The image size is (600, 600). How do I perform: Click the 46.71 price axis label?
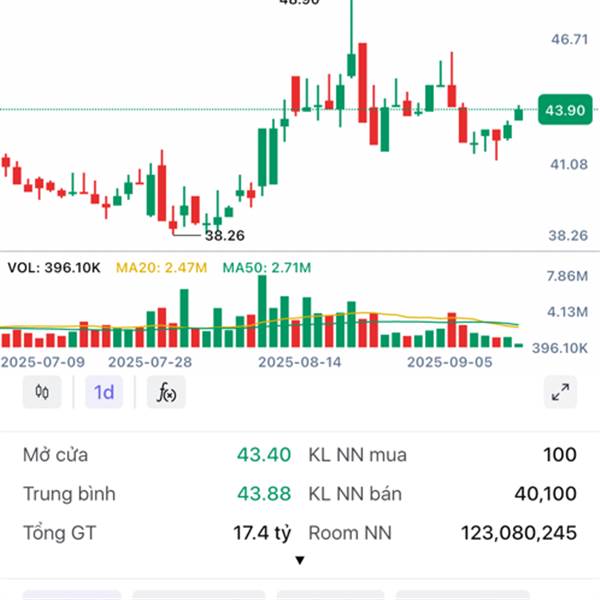[569, 39]
